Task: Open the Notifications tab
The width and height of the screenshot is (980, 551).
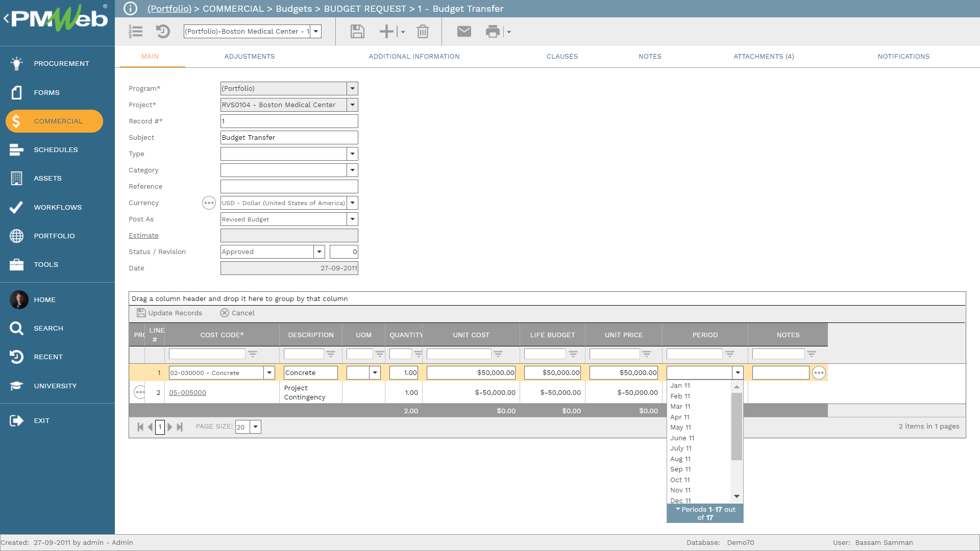Action: tap(903, 57)
